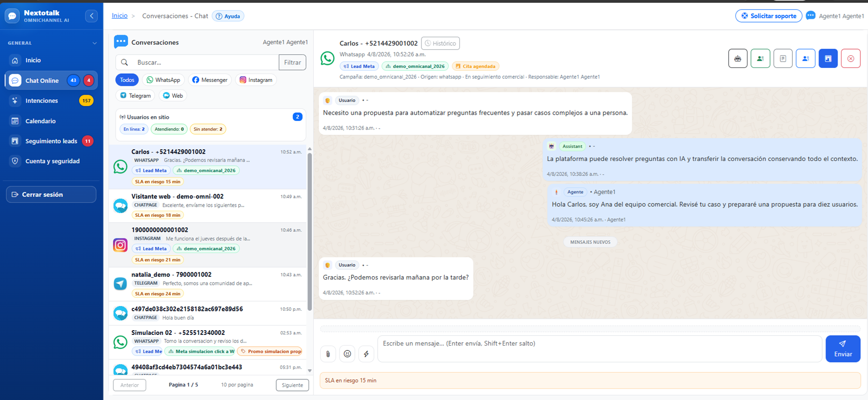Open Seguimiento leads in the sidebar
The height and width of the screenshot is (400, 868).
(51, 141)
